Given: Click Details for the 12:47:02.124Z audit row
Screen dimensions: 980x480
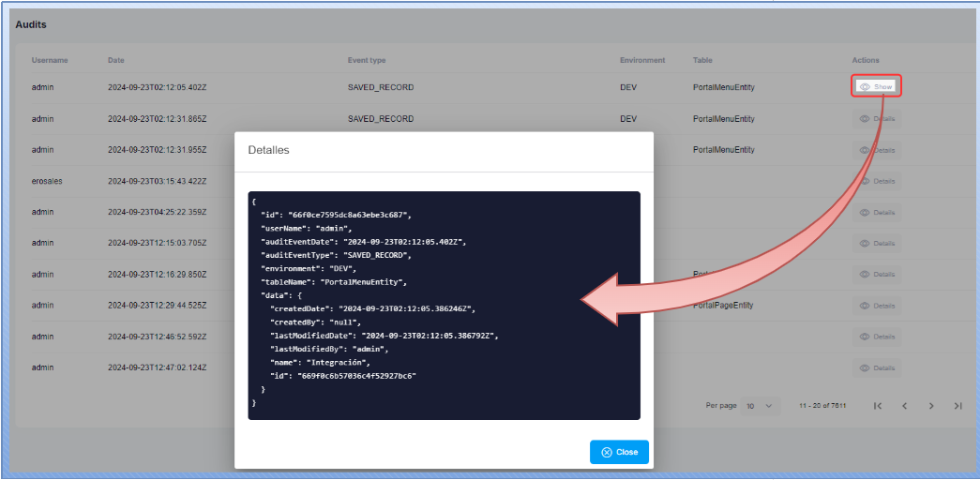Looking at the screenshot, I should [877, 367].
